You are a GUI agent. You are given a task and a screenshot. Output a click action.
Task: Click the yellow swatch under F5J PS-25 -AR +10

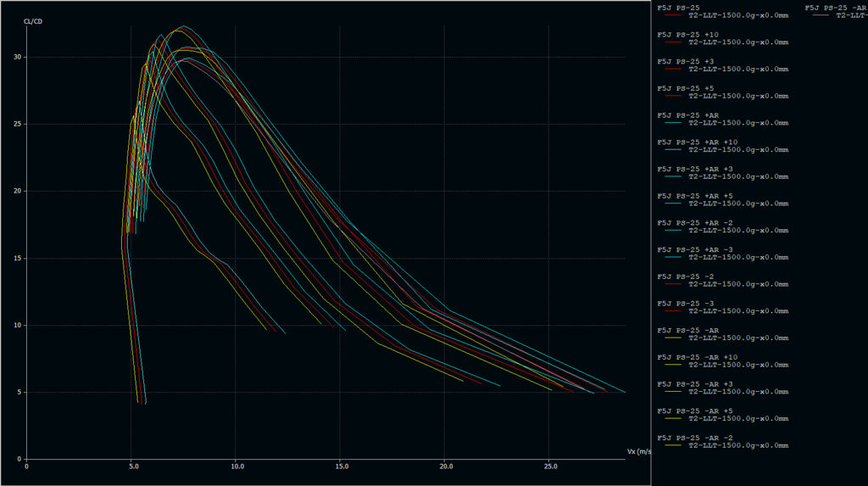pyautogui.click(x=673, y=365)
